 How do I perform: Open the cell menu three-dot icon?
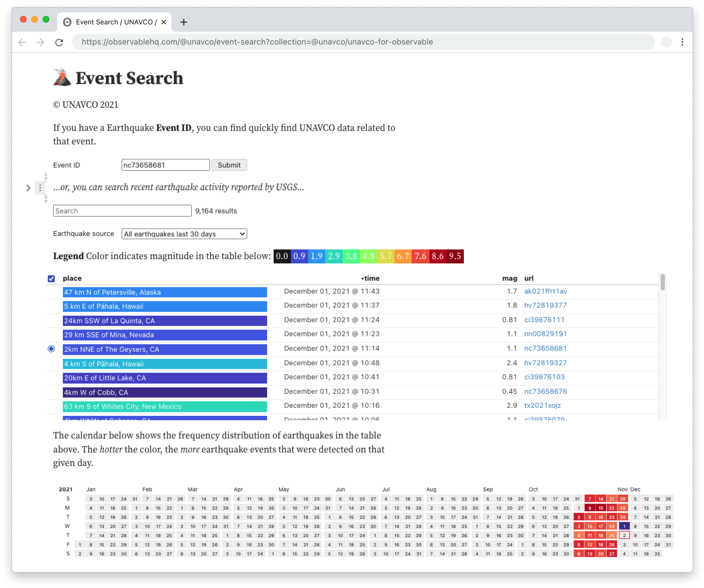click(x=40, y=188)
